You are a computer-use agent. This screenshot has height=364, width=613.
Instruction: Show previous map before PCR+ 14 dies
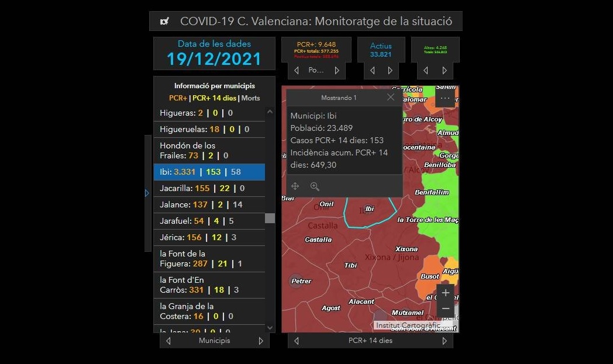[x=296, y=341]
